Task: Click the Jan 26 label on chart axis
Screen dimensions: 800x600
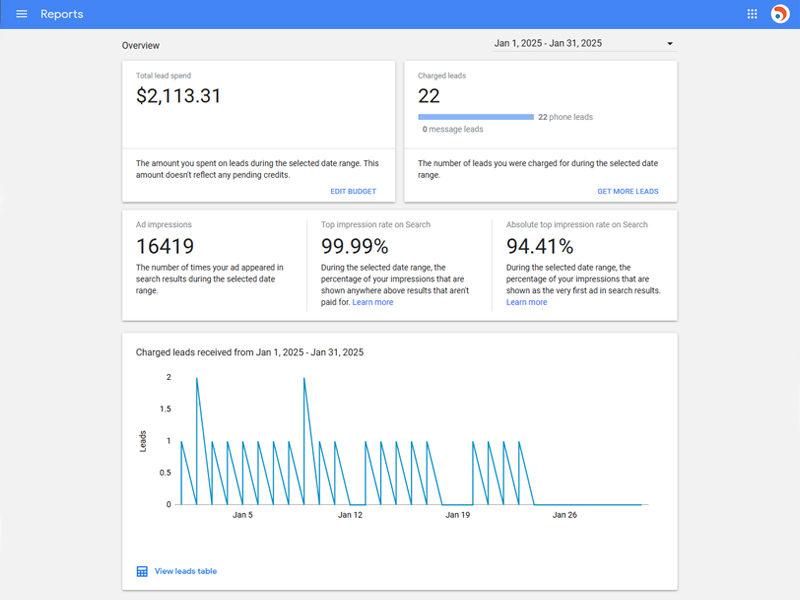Action: pos(565,515)
